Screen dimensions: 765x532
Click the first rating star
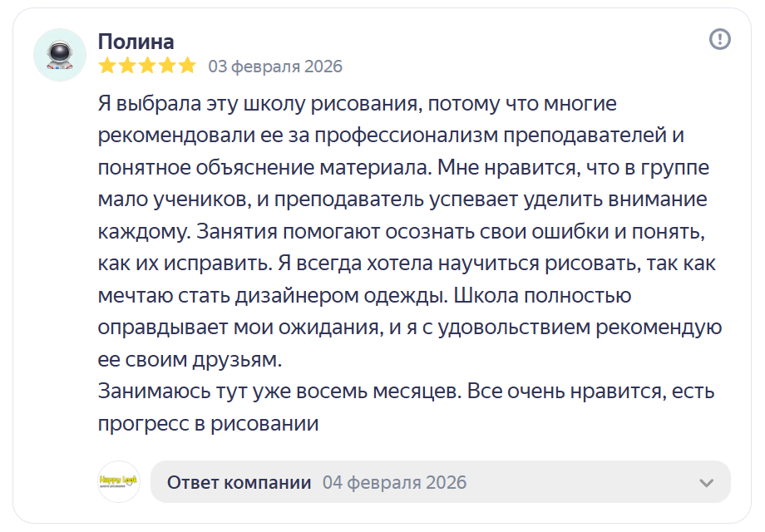click(x=106, y=66)
